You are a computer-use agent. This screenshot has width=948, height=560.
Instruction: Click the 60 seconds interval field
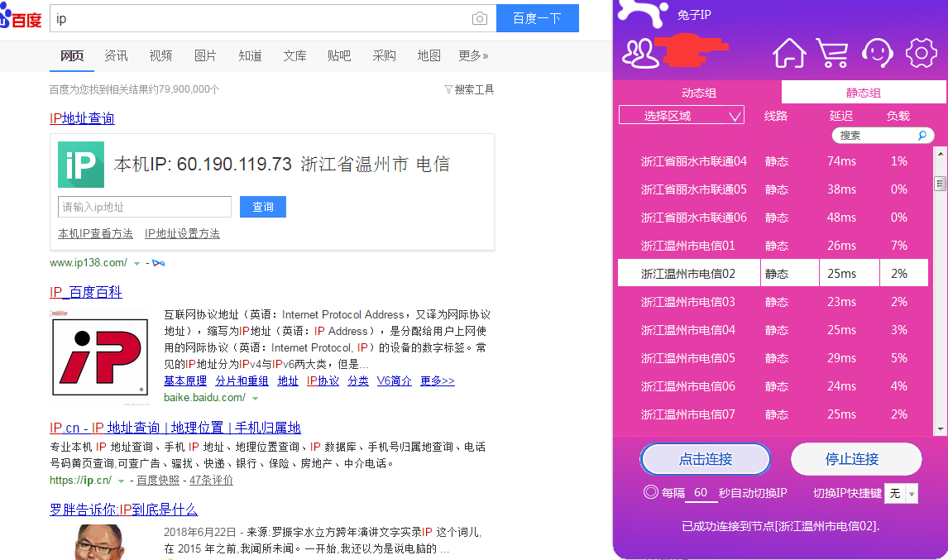tap(701, 493)
